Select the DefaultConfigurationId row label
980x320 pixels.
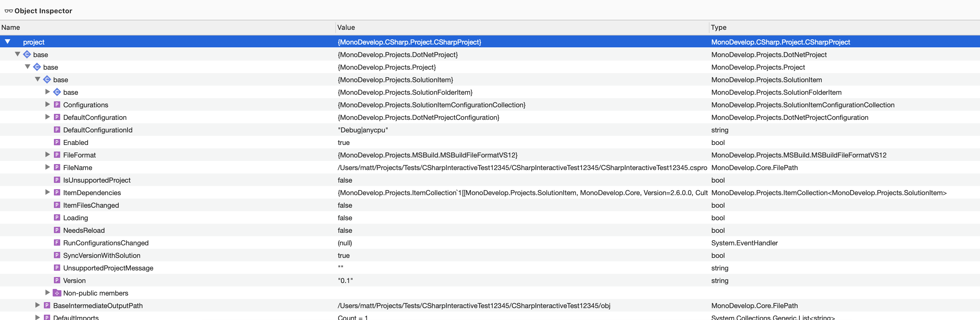pyautogui.click(x=98, y=130)
